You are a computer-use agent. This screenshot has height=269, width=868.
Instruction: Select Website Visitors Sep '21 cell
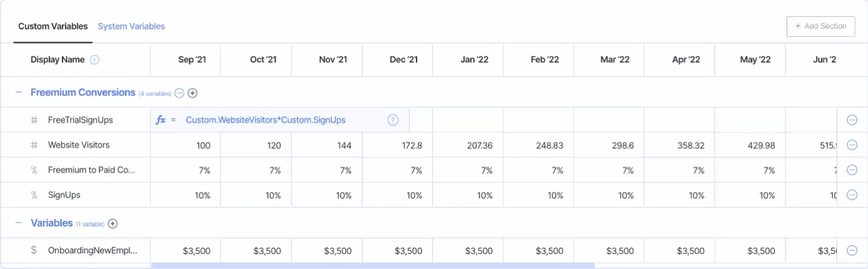click(185, 145)
